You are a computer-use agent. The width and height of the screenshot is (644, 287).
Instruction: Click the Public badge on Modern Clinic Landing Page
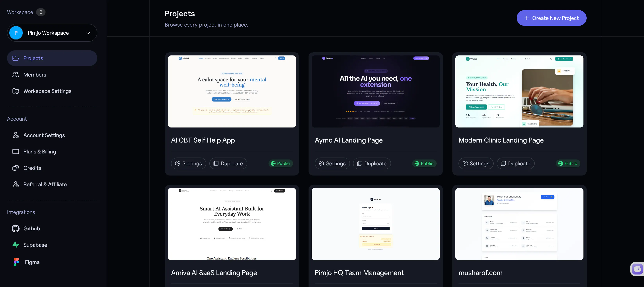568,163
